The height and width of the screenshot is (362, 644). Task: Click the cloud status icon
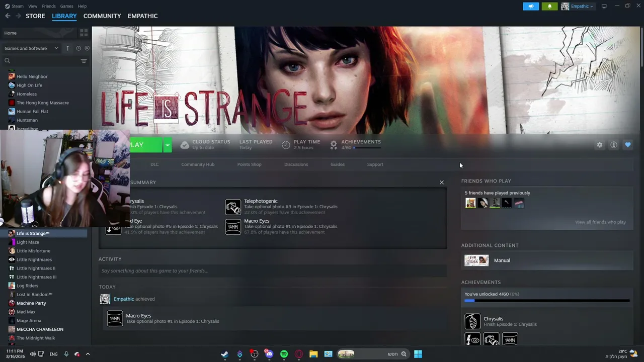185,145
